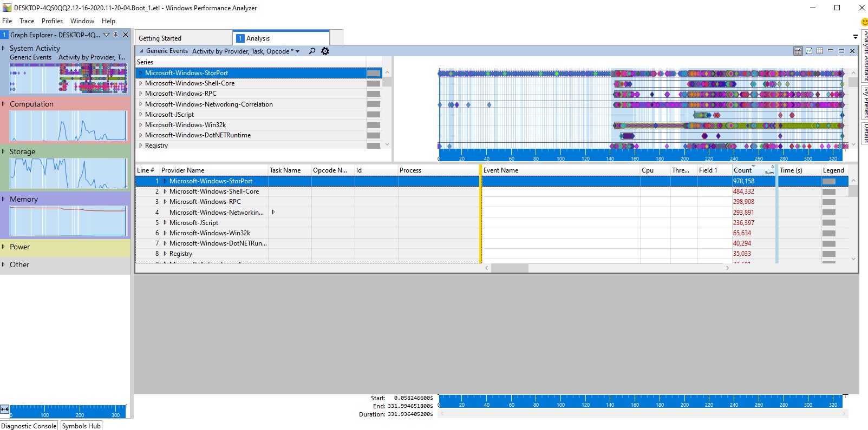
Task: Click horizontal scrollbar thumb under table
Action: click(x=510, y=268)
